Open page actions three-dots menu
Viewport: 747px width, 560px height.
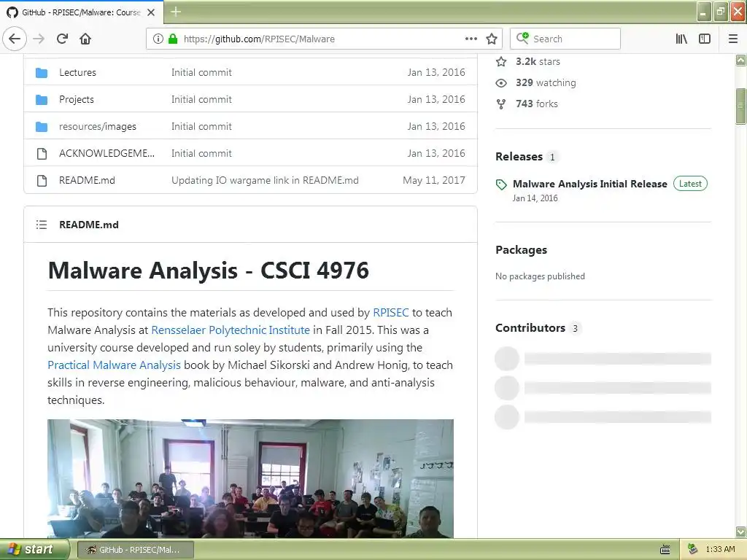[471, 39]
